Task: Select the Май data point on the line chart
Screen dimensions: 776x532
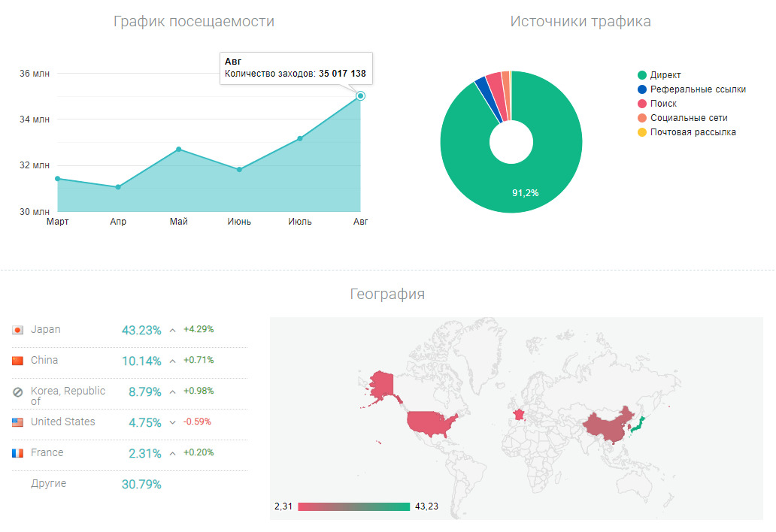Action: [x=179, y=149]
